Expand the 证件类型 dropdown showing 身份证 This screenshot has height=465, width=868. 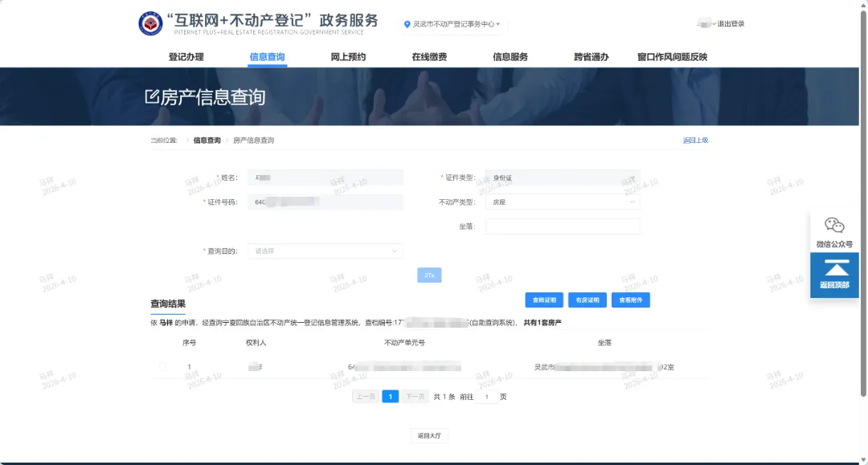pos(563,177)
